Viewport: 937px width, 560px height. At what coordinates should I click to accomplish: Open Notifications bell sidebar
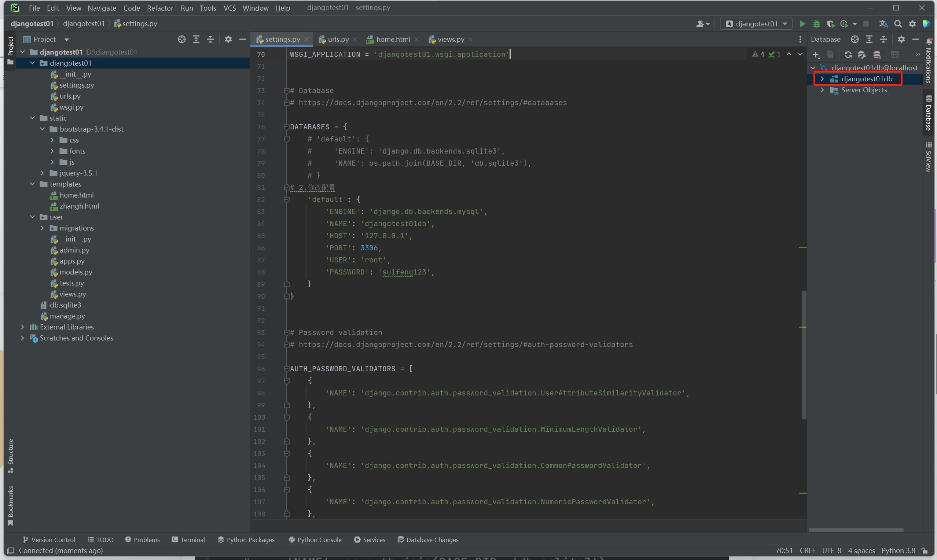(929, 60)
